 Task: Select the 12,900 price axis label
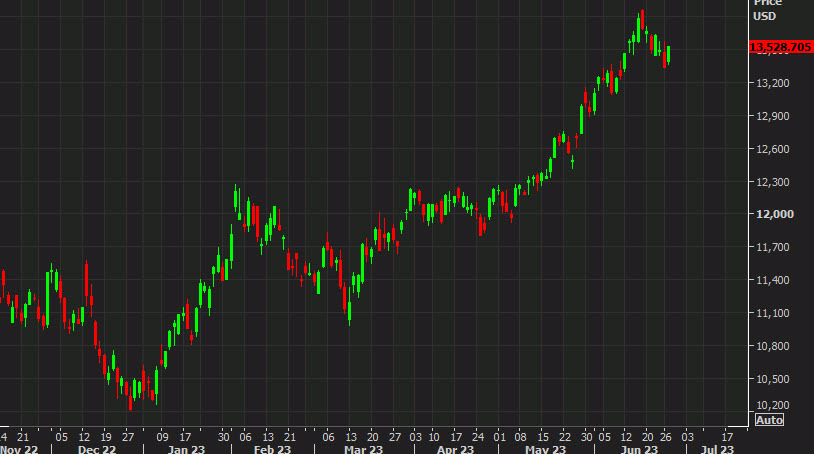pyautogui.click(x=772, y=116)
